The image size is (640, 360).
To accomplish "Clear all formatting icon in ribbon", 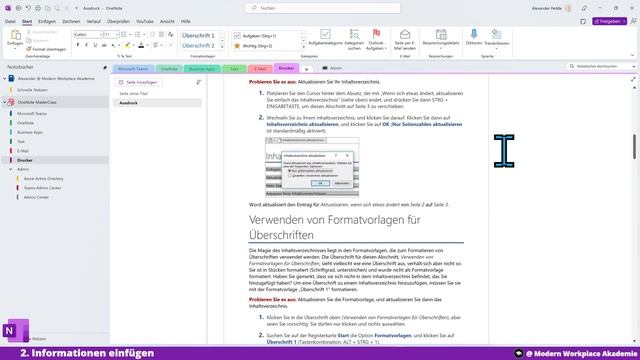I will tap(171, 35).
